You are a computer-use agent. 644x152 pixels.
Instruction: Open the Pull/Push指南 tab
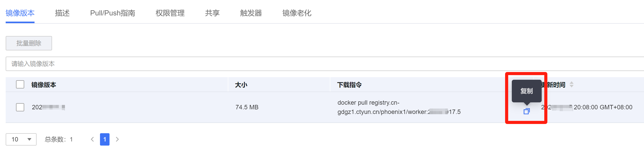click(113, 13)
